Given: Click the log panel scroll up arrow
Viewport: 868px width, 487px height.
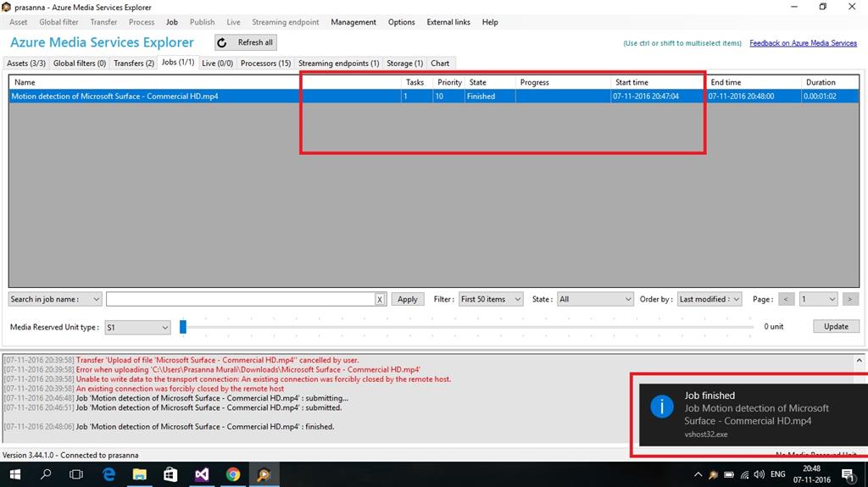Looking at the screenshot, I should (860, 360).
